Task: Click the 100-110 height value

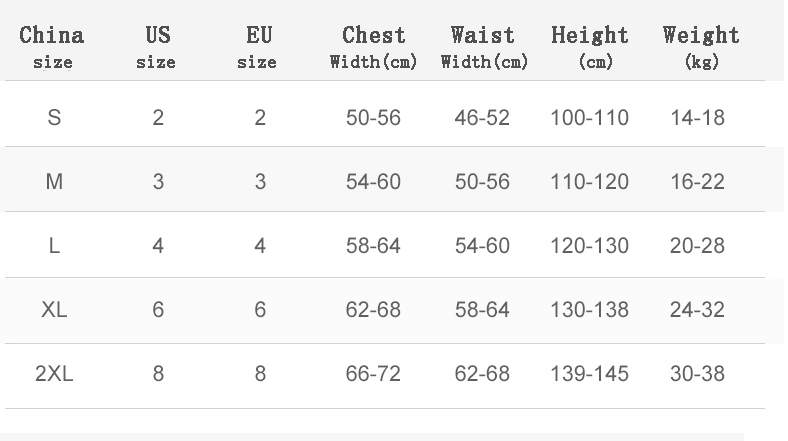Action: point(590,118)
